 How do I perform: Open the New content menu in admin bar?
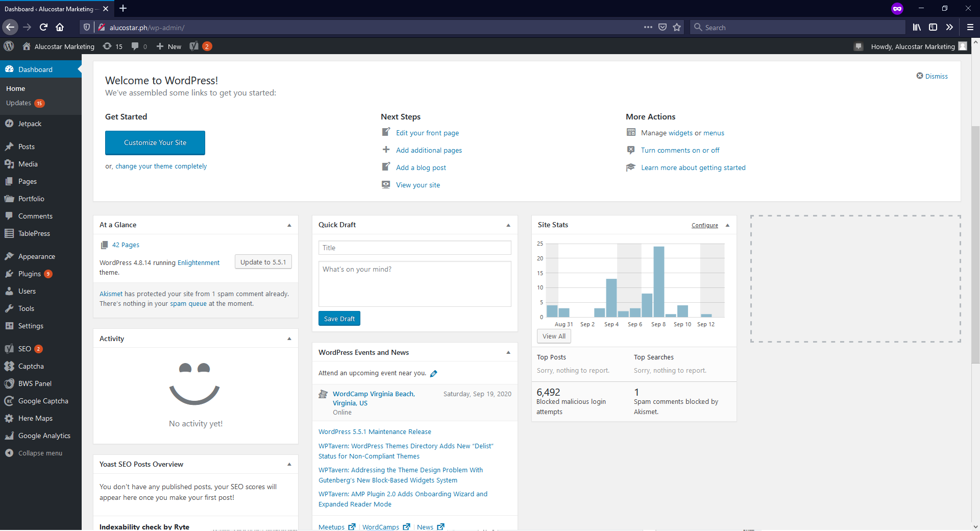tap(168, 46)
